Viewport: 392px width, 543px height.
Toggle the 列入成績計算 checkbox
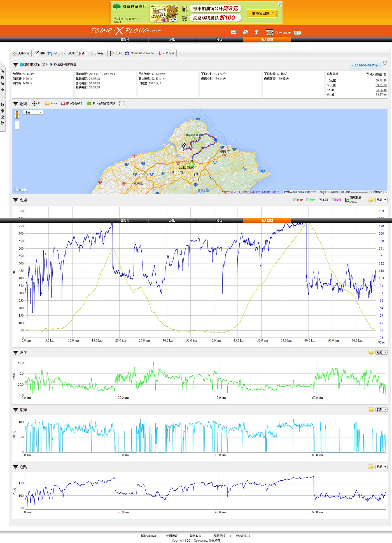(367, 74)
